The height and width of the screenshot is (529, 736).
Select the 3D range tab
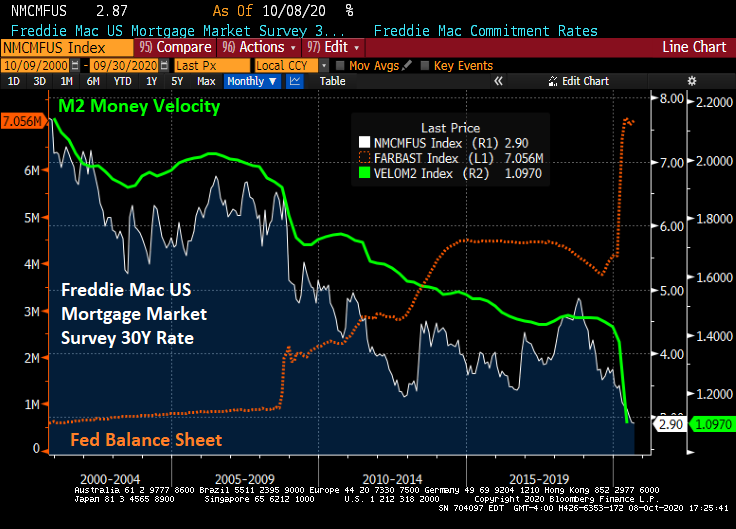[39, 81]
